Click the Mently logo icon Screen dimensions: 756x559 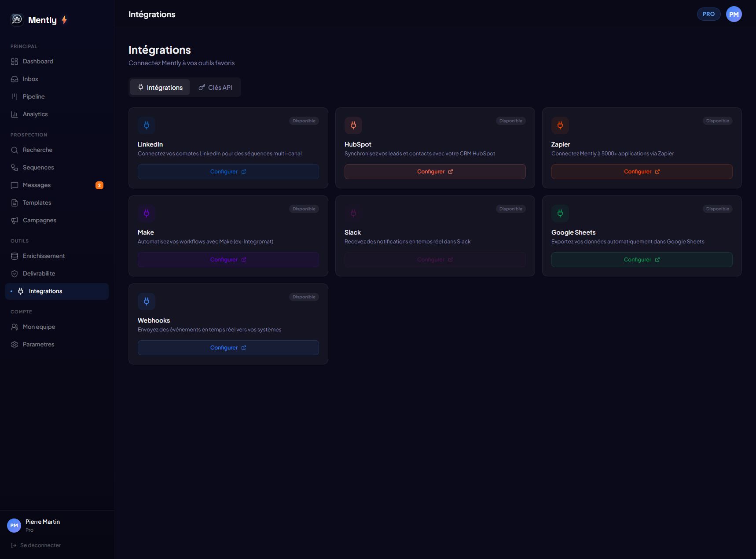point(17,19)
